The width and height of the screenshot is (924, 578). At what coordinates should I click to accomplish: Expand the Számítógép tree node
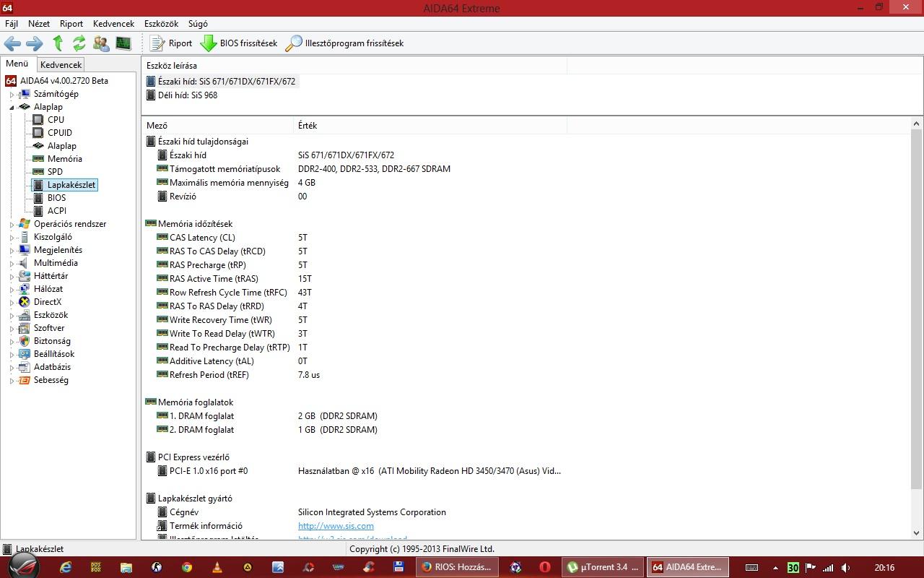point(11,94)
